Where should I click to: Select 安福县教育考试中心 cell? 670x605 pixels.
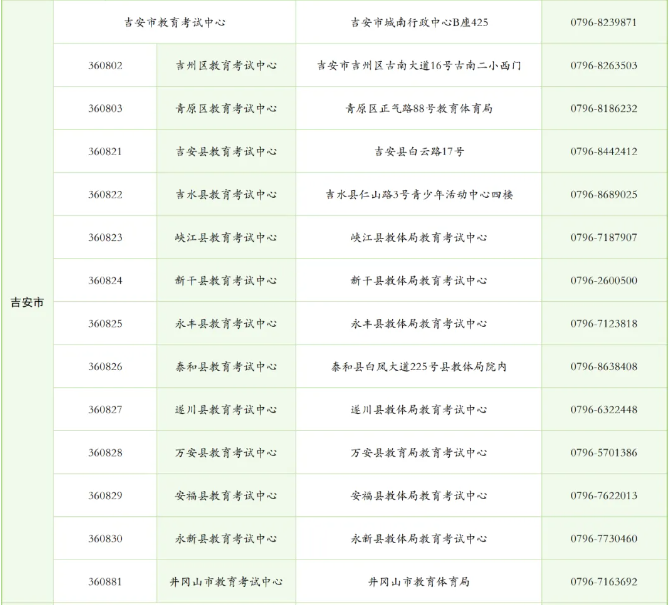[226, 495]
